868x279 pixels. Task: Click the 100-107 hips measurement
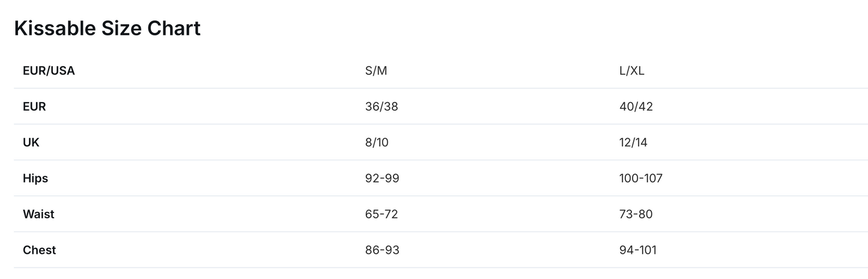point(641,178)
